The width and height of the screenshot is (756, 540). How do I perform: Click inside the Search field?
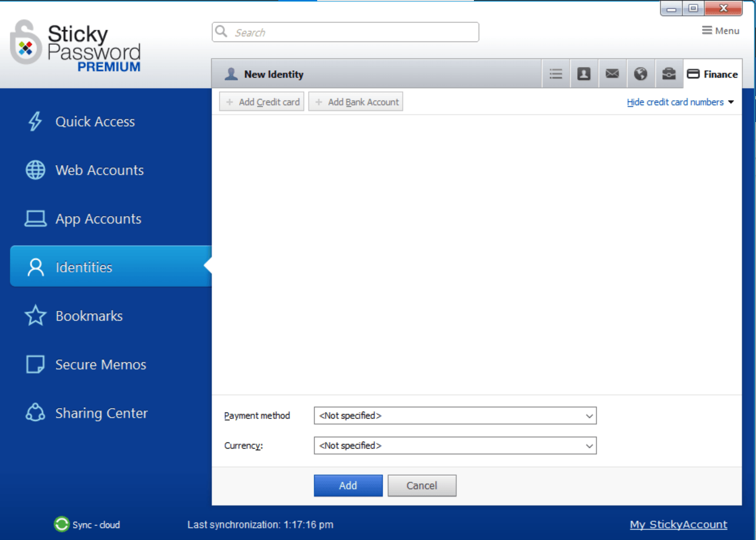pyautogui.click(x=345, y=32)
